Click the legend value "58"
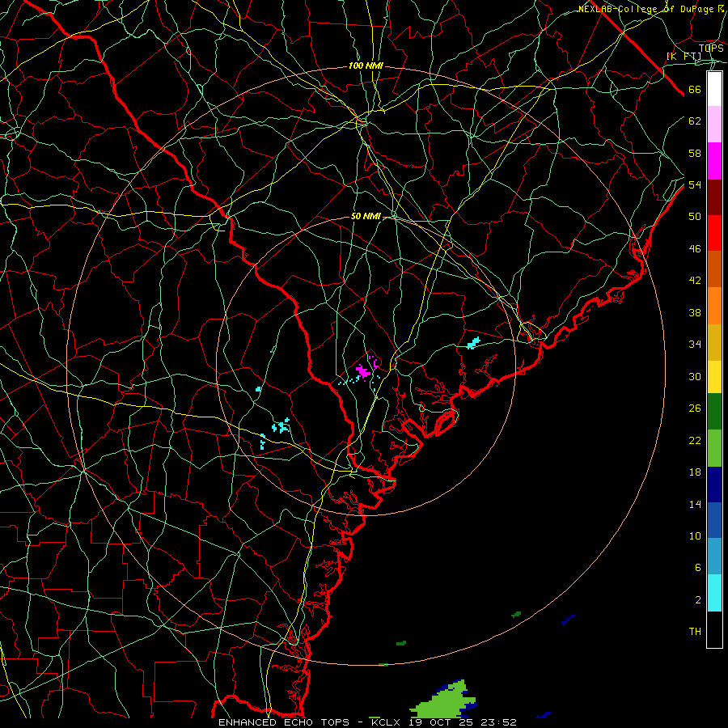 click(695, 153)
